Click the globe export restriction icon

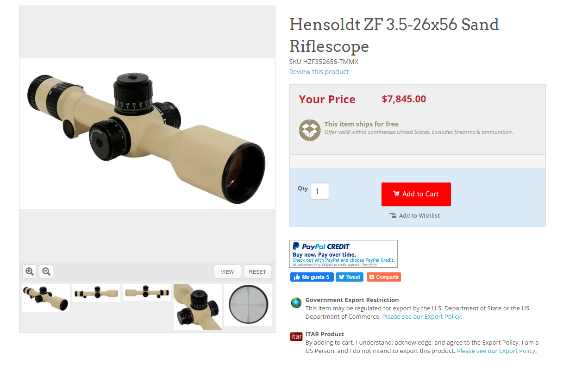(296, 303)
